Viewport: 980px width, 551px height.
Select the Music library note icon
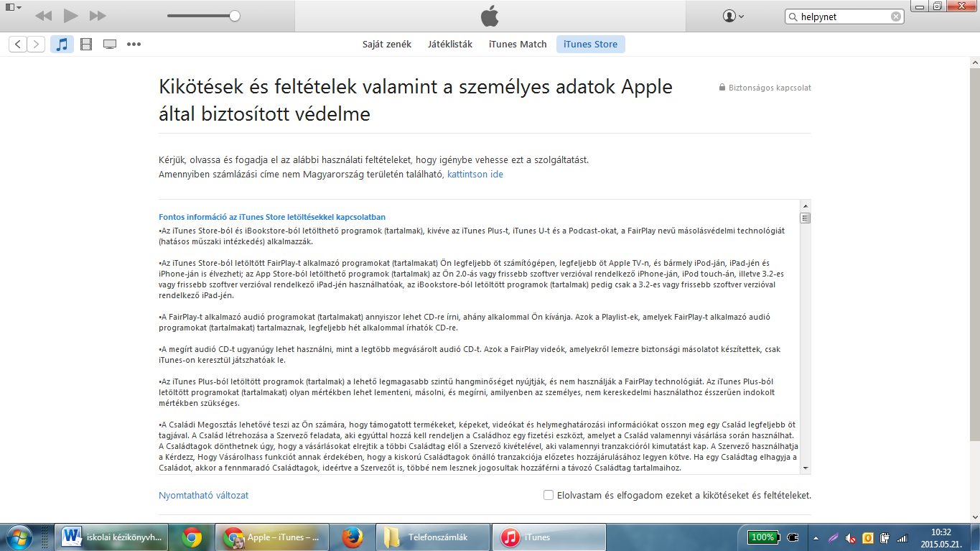click(62, 45)
